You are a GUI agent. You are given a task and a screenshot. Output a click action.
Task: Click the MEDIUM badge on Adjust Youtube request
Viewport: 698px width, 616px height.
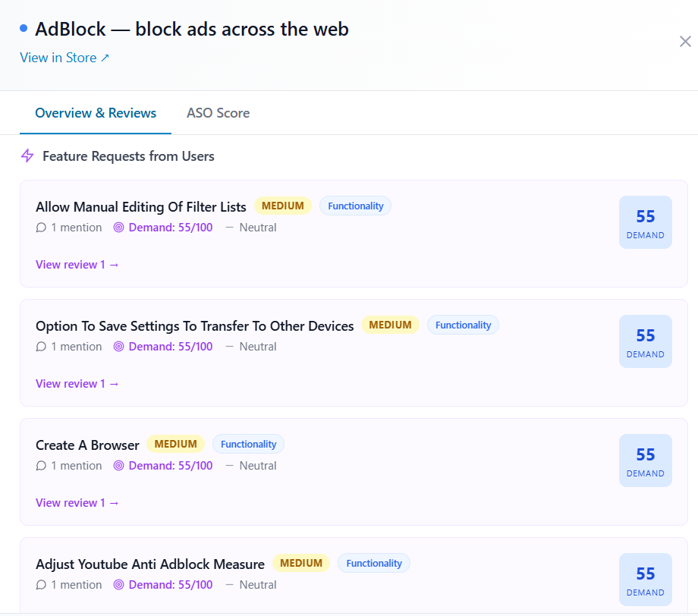301,563
